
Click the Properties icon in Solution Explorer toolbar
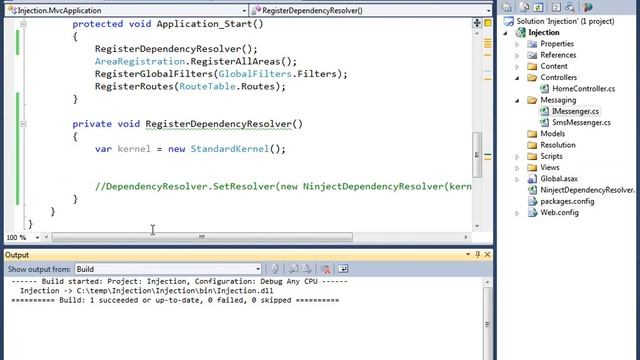(x=507, y=7)
